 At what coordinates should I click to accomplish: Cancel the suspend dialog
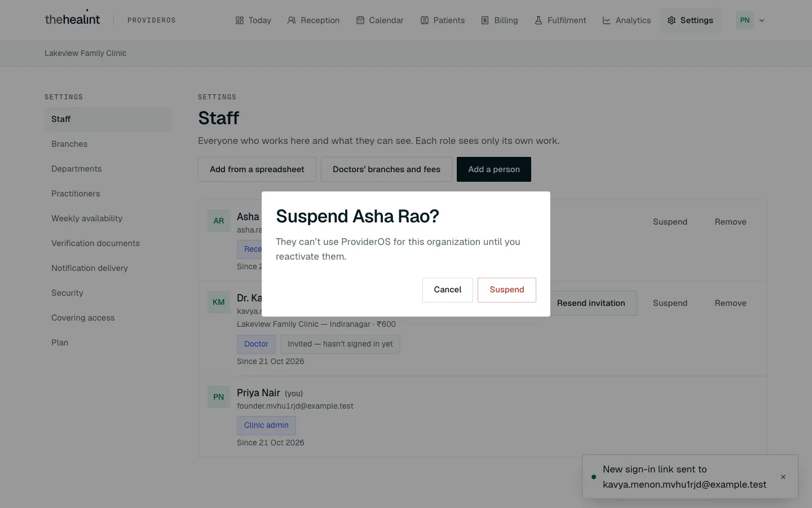tap(448, 290)
